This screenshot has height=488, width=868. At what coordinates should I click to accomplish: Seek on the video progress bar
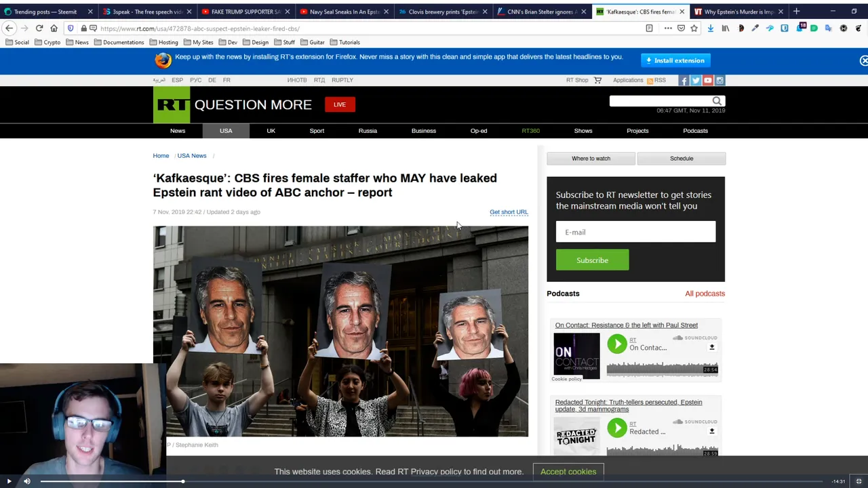[x=431, y=481]
